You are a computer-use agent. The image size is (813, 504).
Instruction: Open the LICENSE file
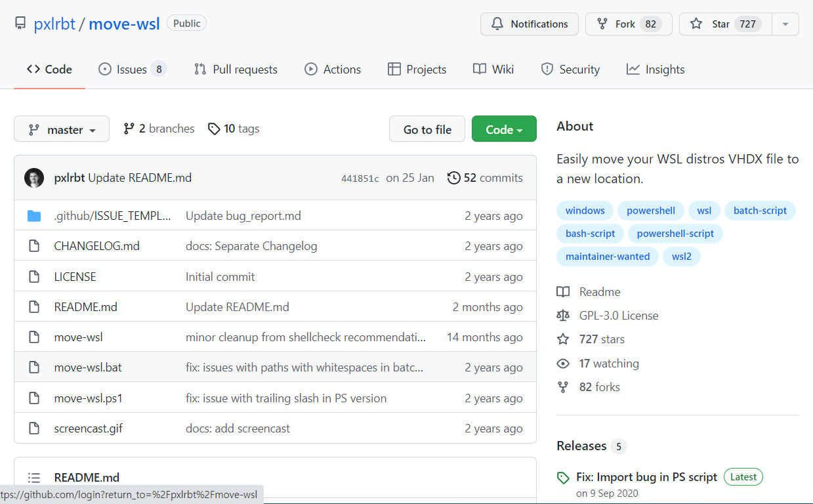coord(75,277)
